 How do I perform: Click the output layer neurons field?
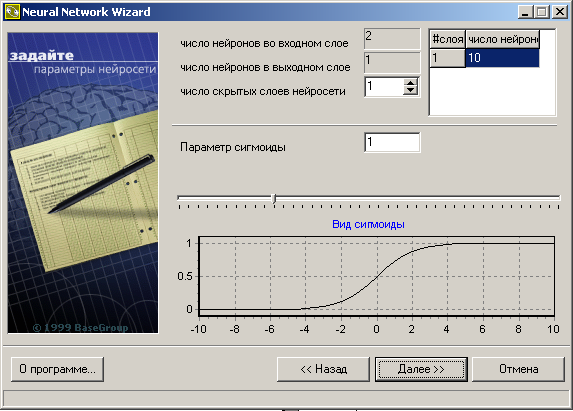tap(392, 62)
